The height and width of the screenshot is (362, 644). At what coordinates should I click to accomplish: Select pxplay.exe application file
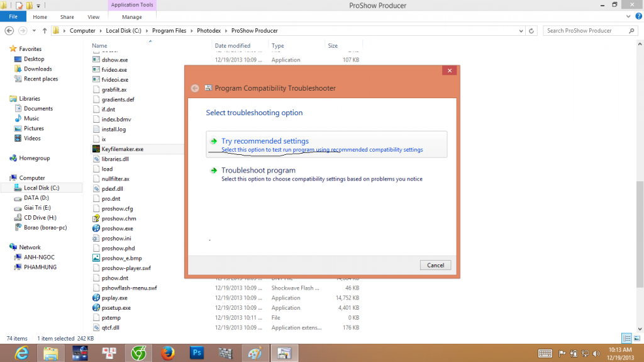coord(114,298)
